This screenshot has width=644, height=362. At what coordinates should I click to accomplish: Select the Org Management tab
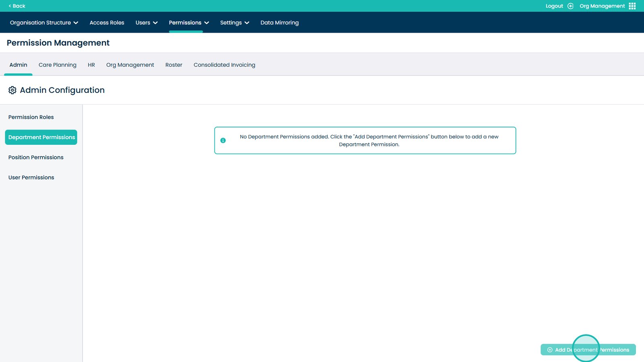tap(130, 65)
